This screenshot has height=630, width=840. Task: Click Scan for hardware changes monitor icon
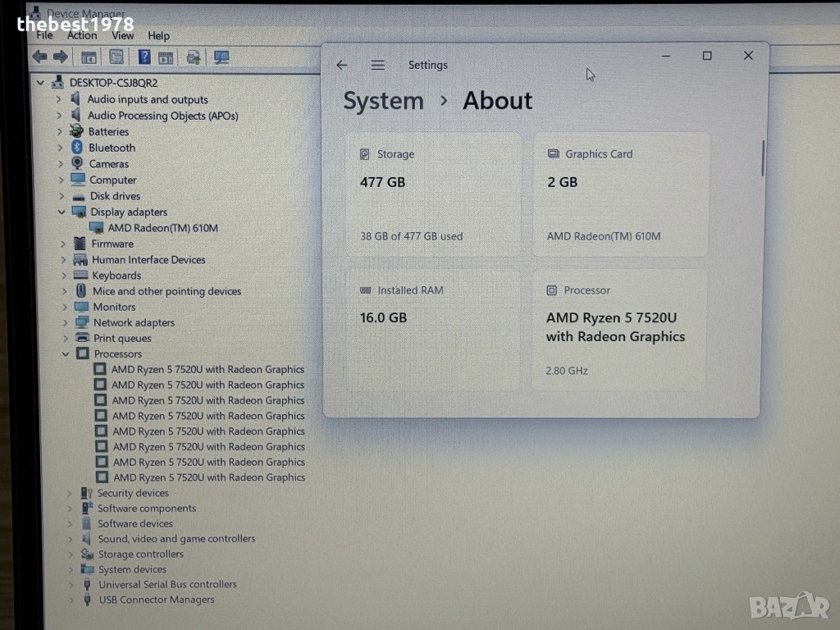(221, 57)
